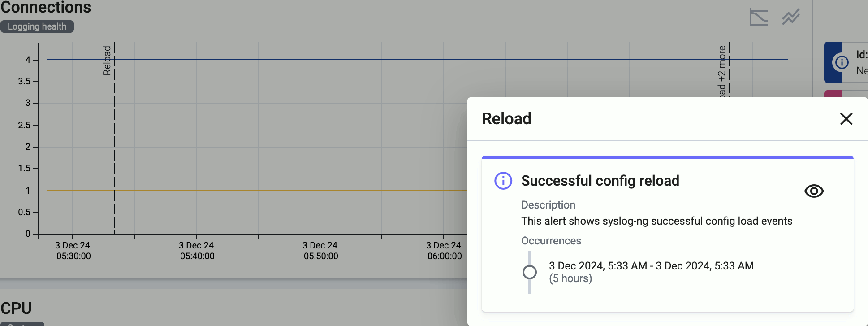Toggle visibility eye for Successful config reload
Viewport: 868px width, 326px height.
click(814, 191)
